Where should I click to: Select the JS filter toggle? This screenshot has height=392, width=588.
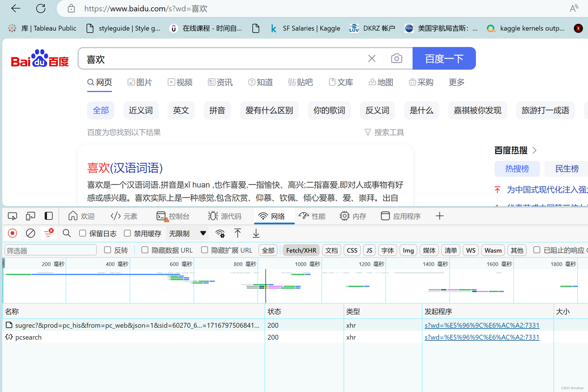(x=369, y=250)
